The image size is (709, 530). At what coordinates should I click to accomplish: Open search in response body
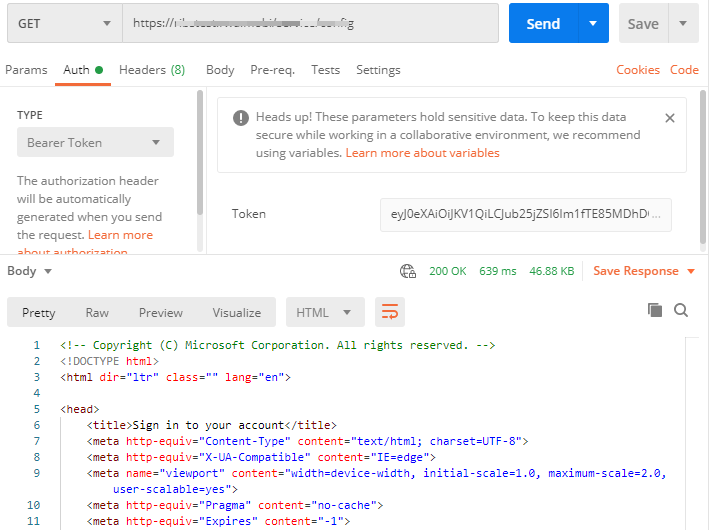point(681,310)
